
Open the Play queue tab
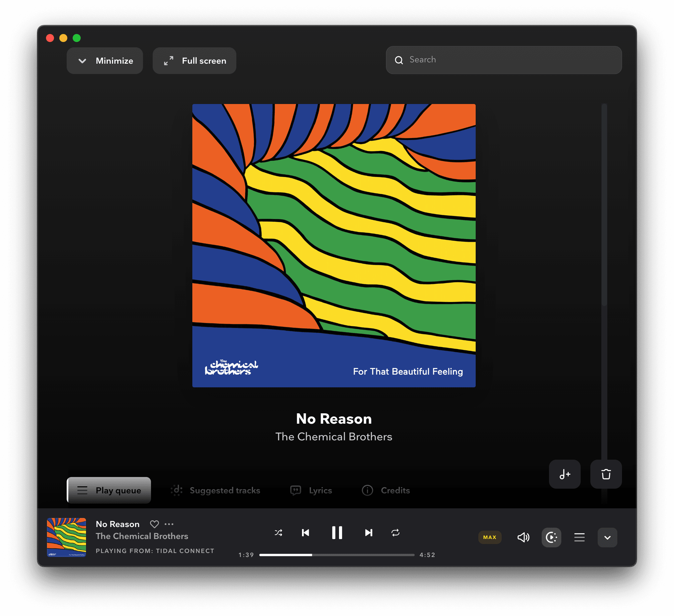[109, 490]
